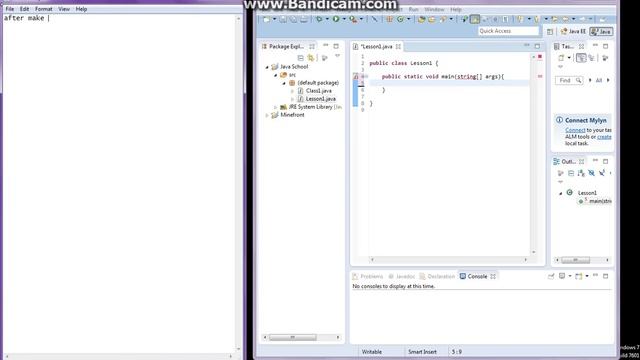
Task: Click the Open Perspective icon
Action: click(x=550, y=31)
